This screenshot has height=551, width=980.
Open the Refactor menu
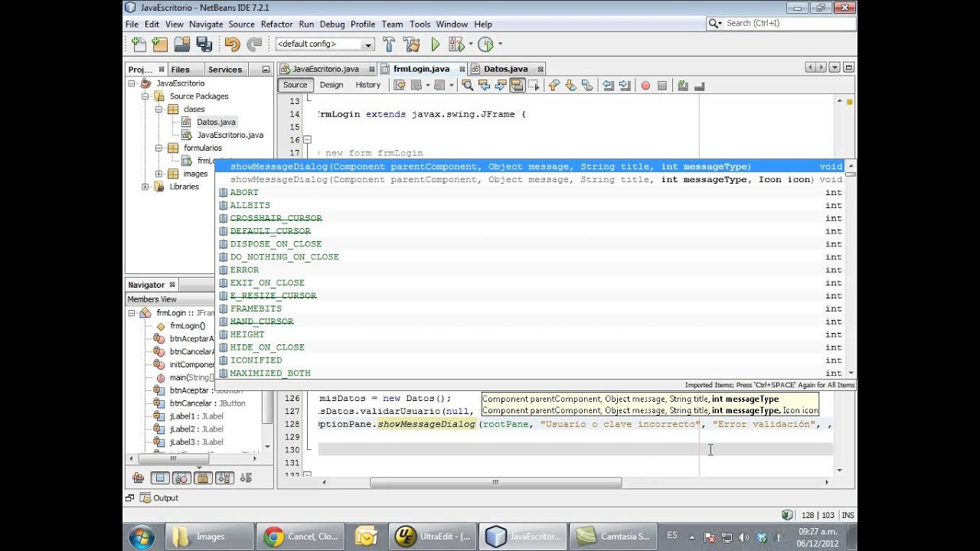click(276, 24)
